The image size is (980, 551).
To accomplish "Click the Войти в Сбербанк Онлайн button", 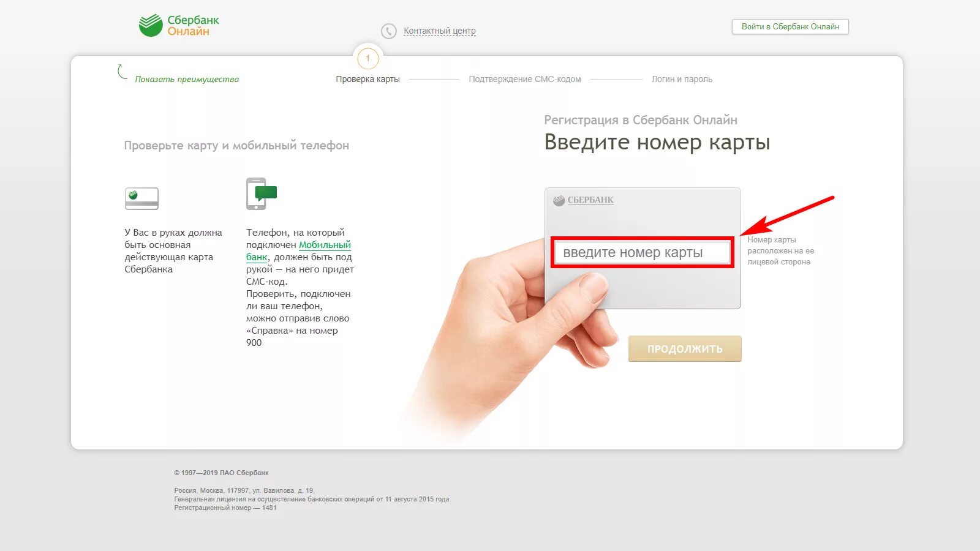I will [x=790, y=27].
